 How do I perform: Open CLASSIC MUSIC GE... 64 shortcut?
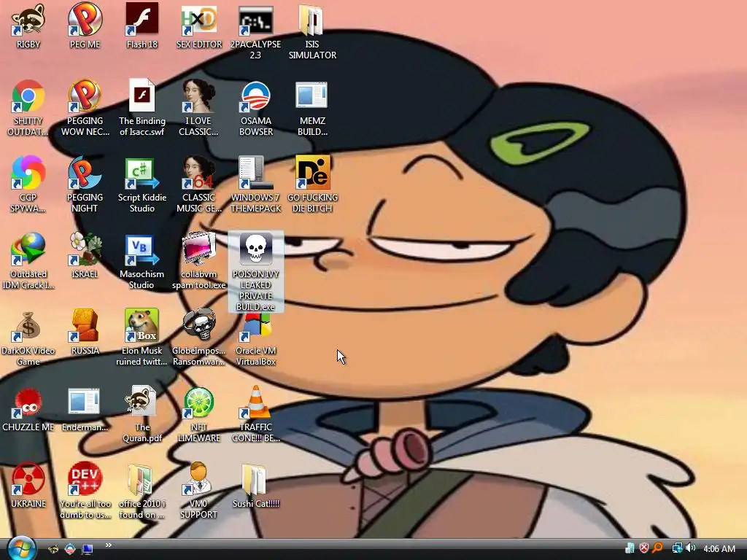(x=199, y=173)
